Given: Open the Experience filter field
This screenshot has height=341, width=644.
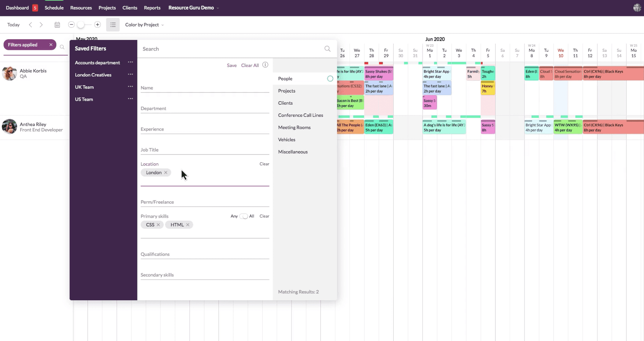Looking at the screenshot, I should point(205,129).
